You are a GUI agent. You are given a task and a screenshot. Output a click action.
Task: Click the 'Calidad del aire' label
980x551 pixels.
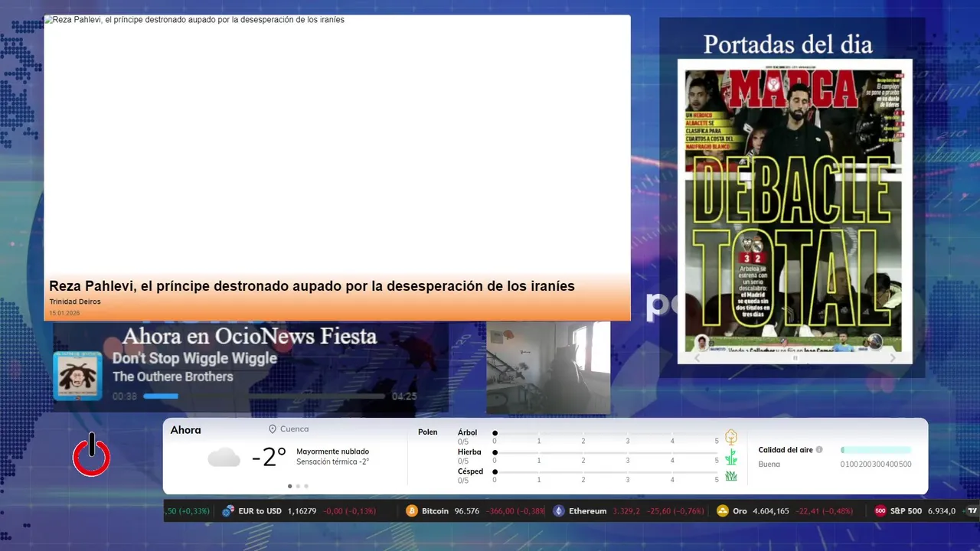tap(786, 450)
